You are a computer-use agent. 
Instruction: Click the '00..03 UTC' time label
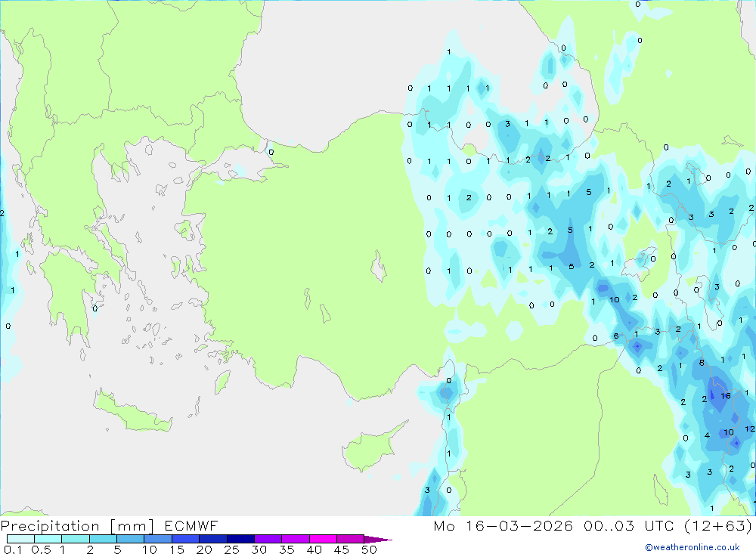click(x=629, y=526)
